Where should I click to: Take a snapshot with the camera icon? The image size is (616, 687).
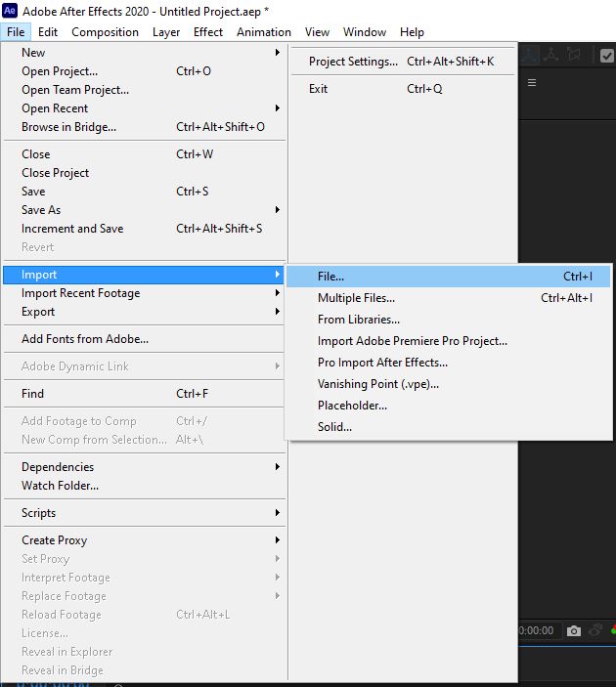[x=574, y=631]
